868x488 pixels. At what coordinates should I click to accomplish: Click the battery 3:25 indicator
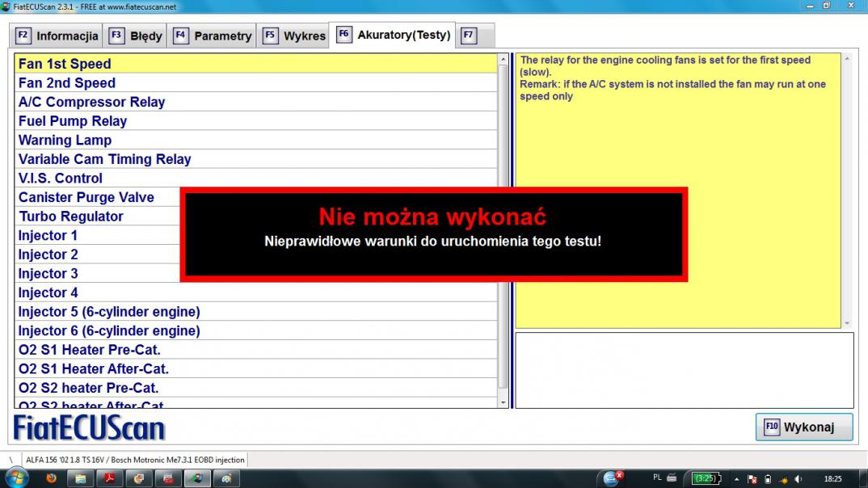(x=706, y=478)
